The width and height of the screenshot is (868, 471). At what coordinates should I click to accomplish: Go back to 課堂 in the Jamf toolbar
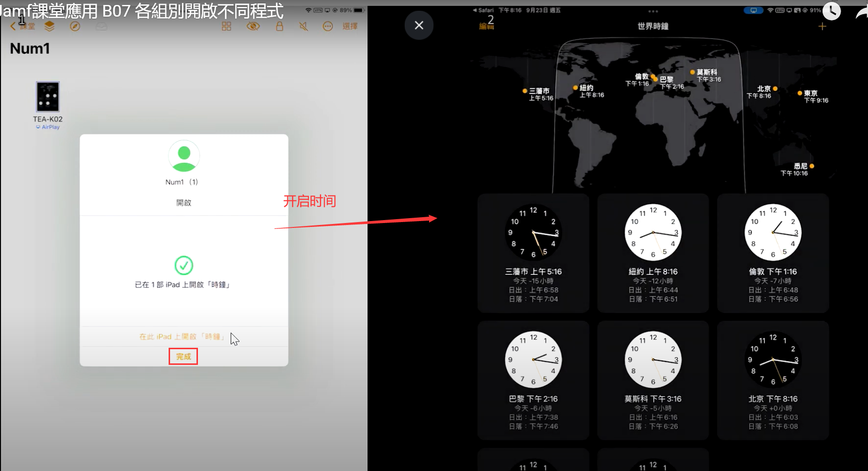[x=23, y=26]
